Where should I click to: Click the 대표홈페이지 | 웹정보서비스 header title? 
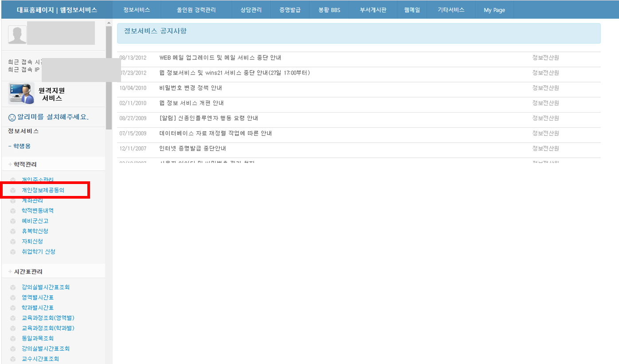[x=57, y=10]
